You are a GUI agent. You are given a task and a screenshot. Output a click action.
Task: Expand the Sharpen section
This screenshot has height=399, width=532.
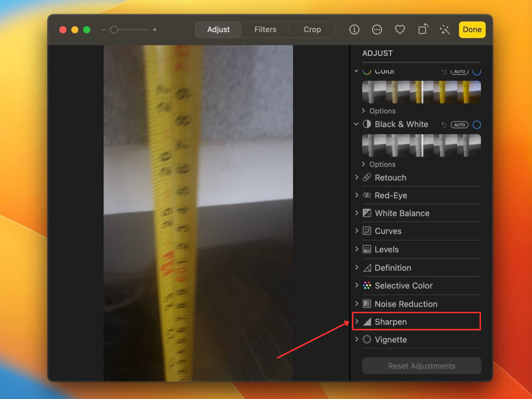(x=357, y=322)
